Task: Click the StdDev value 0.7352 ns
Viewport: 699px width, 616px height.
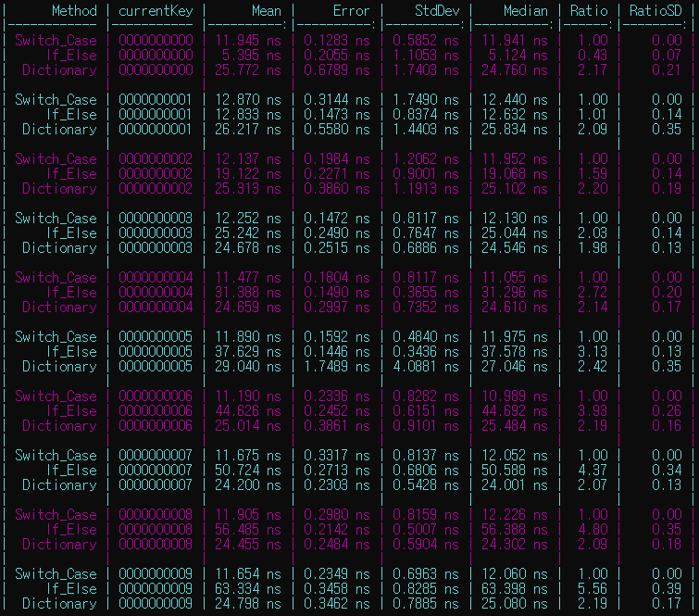Action: coord(425,308)
